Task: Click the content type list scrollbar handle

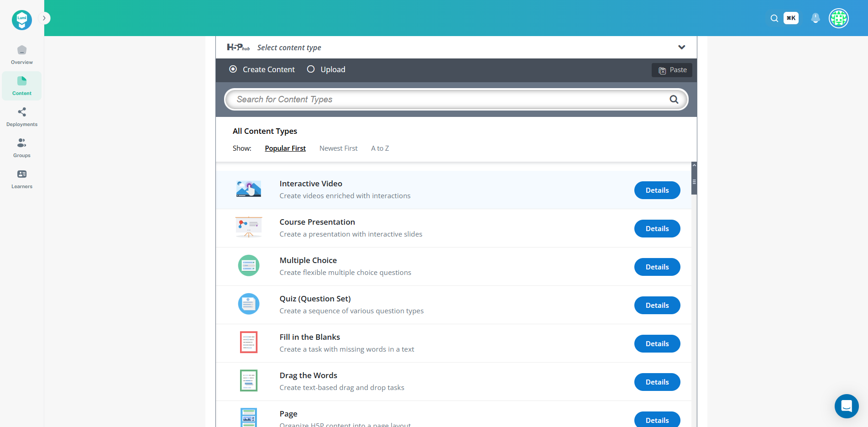Action: [694, 181]
